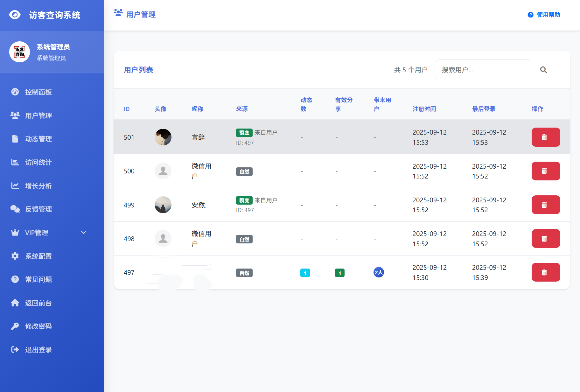Click avatar of user 安然.

point(163,205)
